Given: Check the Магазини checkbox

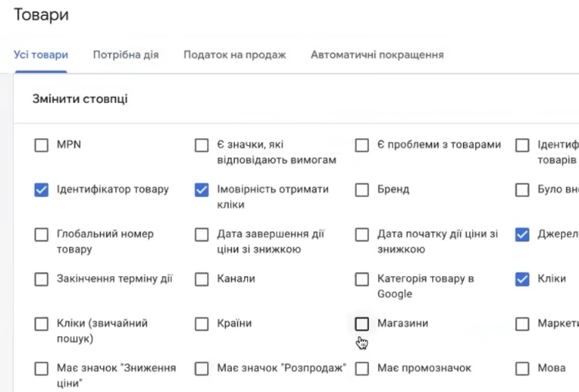Looking at the screenshot, I should click(362, 324).
